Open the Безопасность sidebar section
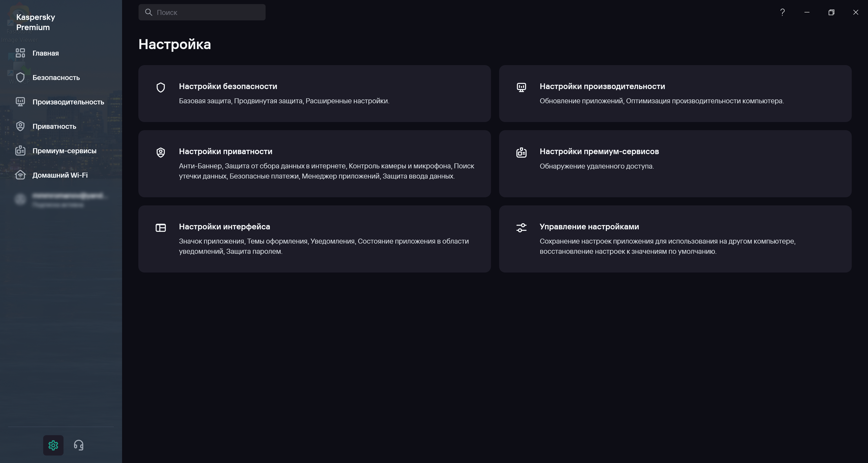 tap(56, 78)
